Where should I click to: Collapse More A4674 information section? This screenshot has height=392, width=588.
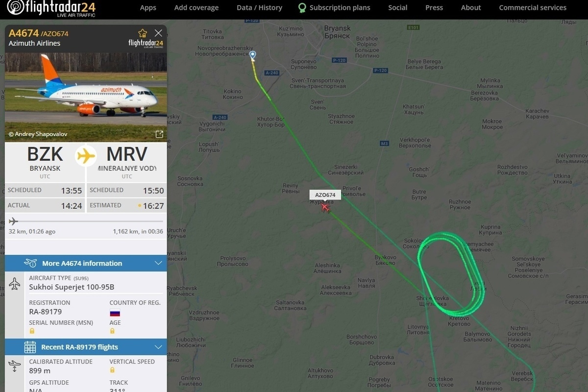158,263
